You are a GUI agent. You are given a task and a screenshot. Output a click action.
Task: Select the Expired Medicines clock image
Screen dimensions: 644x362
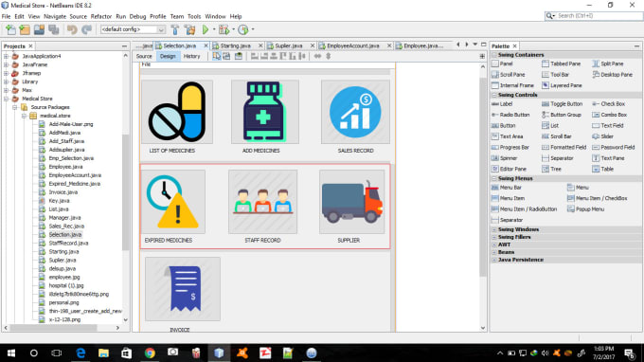173,202
